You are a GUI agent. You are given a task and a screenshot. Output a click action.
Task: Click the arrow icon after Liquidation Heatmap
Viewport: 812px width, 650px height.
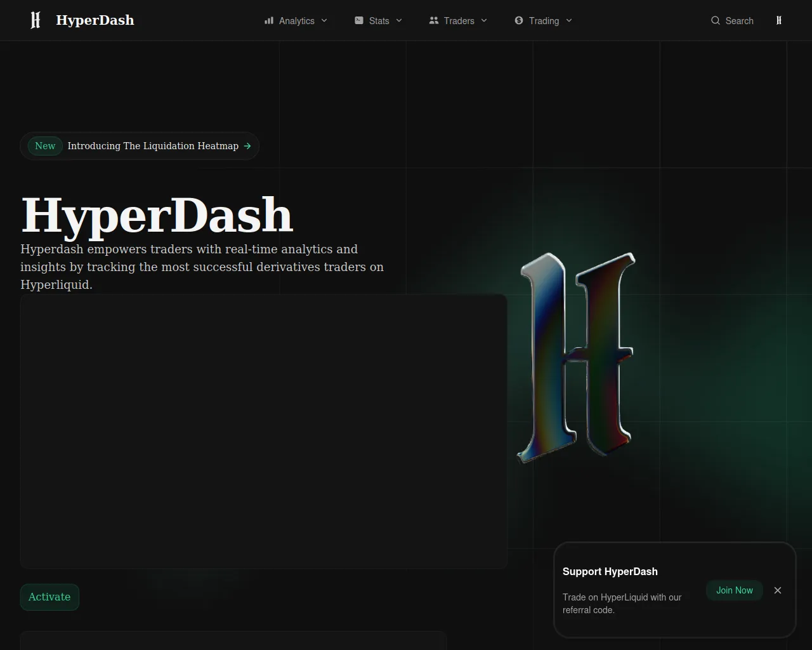click(x=247, y=146)
